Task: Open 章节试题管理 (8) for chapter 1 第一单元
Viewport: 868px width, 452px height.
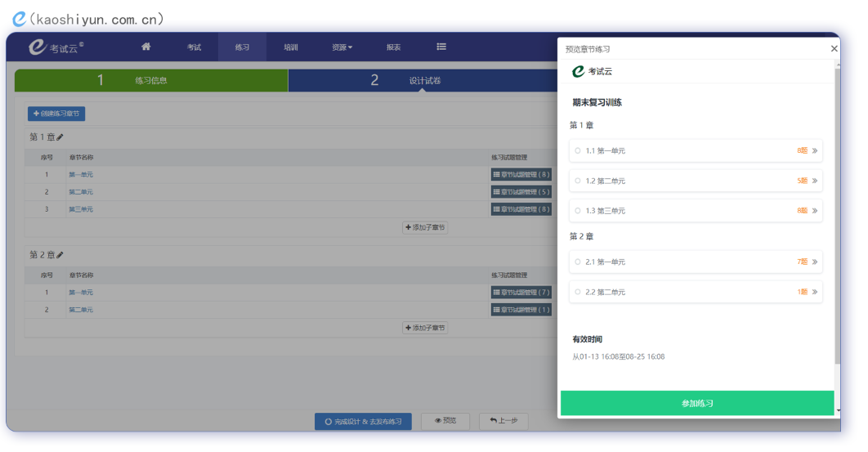Action: pyautogui.click(x=521, y=174)
